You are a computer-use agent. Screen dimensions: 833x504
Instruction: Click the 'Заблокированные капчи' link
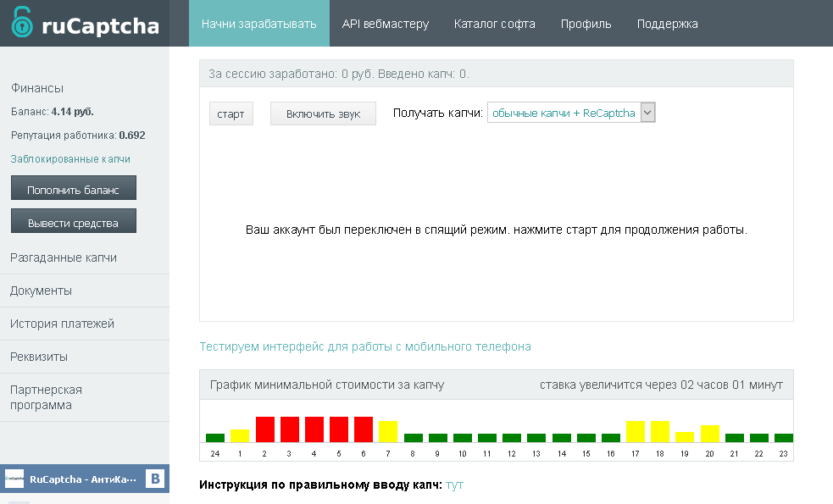click(70, 158)
